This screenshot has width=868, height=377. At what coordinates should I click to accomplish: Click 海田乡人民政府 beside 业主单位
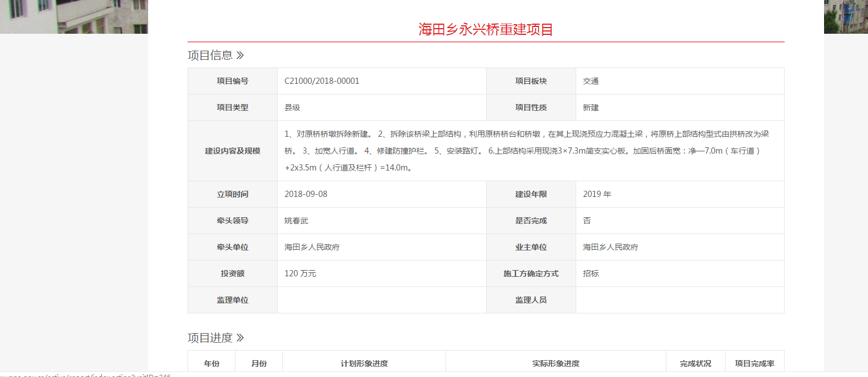[611, 247]
